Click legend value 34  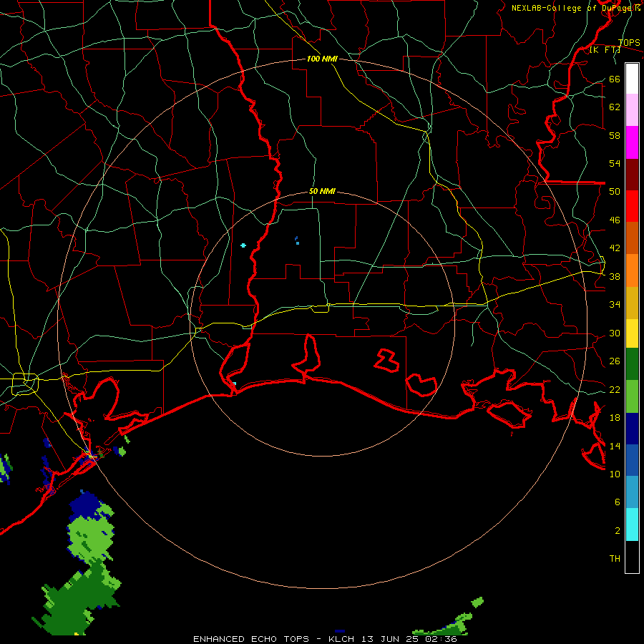pos(615,305)
